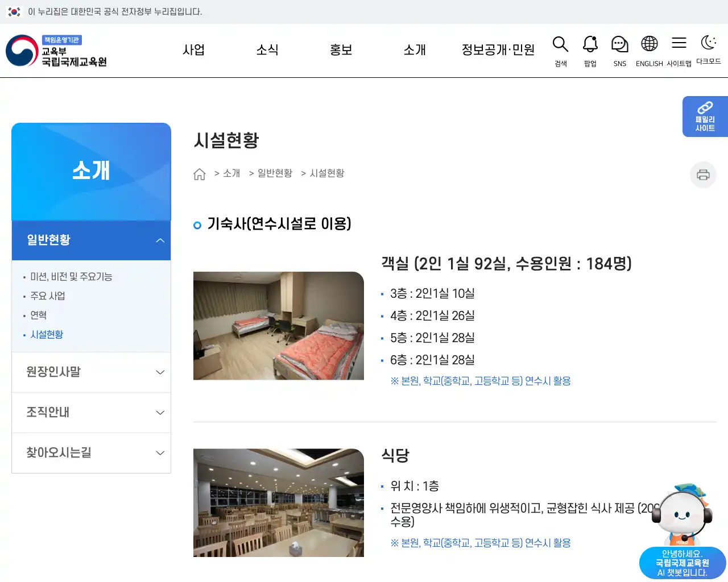The width and height of the screenshot is (728, 582).
Task: Click the 안녕하세요 AI 챗봇 speech bubble
Action: pyautogui.click(x=682, y=563)
